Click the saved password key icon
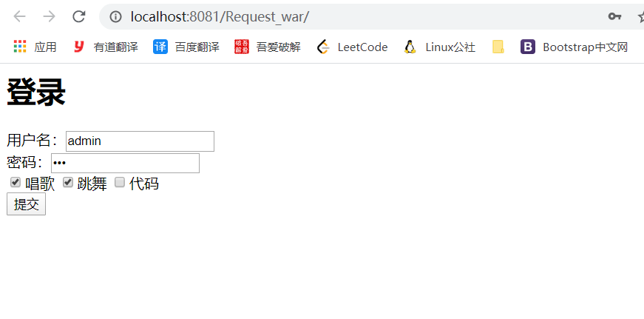The image size is (644, 319). click(x=614, y=16)
